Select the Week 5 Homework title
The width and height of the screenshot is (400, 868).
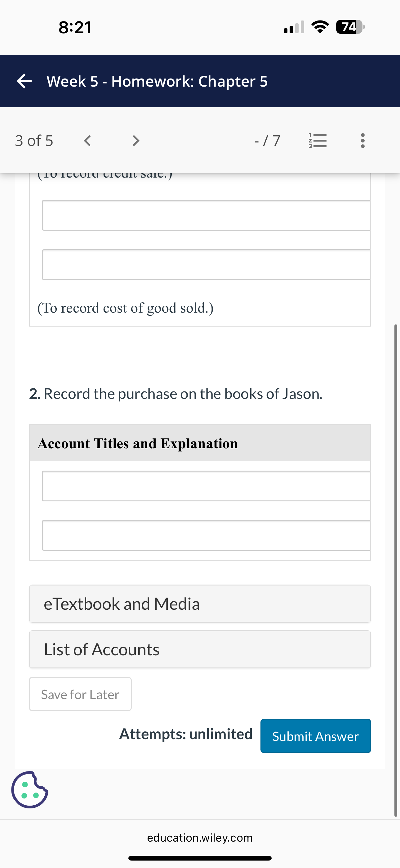(157, 81)
